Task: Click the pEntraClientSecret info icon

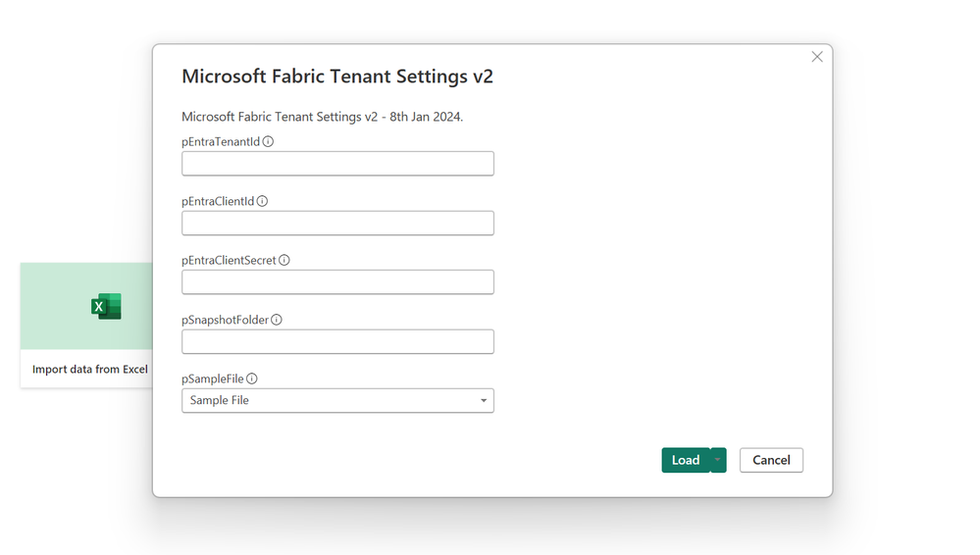Action: click(284, 260)
